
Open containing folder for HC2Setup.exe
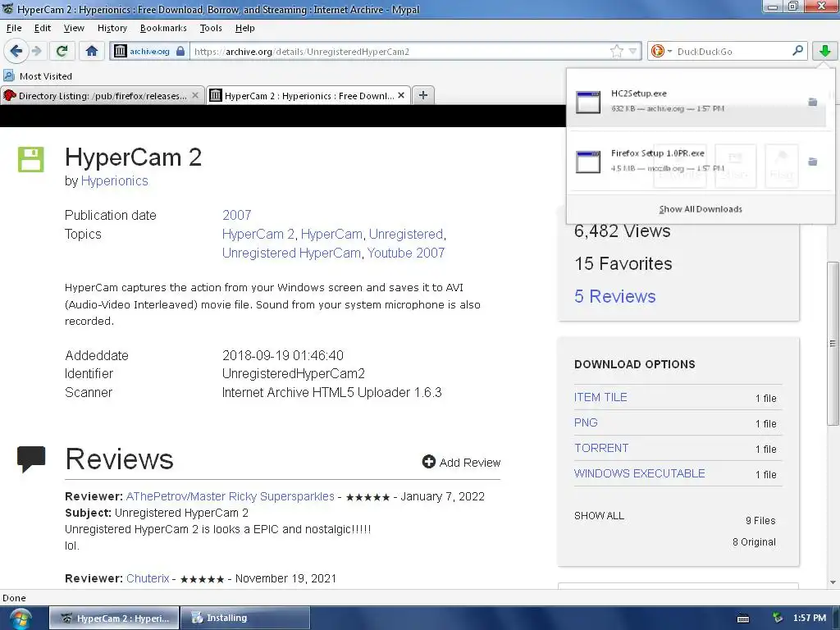point(813,102)
